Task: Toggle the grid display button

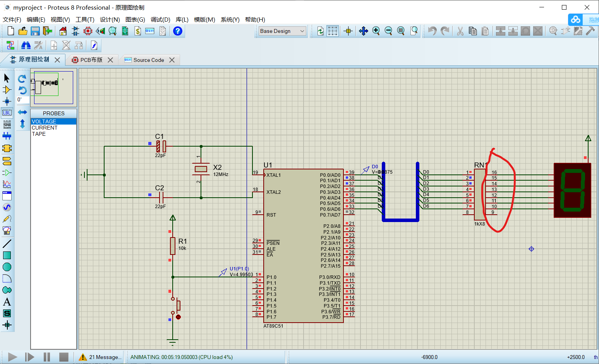Action: 332,31
